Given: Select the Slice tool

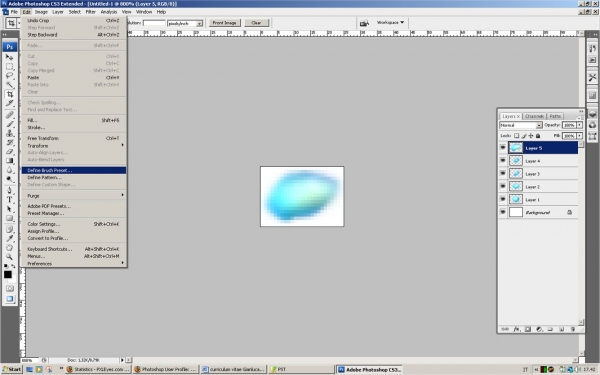Looking at the screenshot, I should (x=10, y=103).
